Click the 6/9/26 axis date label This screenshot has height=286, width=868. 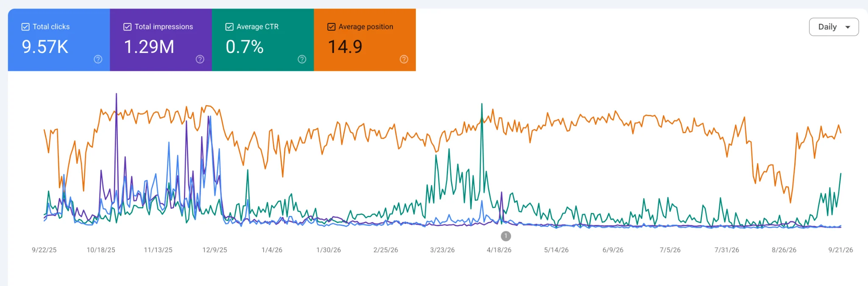coord(613,250)
